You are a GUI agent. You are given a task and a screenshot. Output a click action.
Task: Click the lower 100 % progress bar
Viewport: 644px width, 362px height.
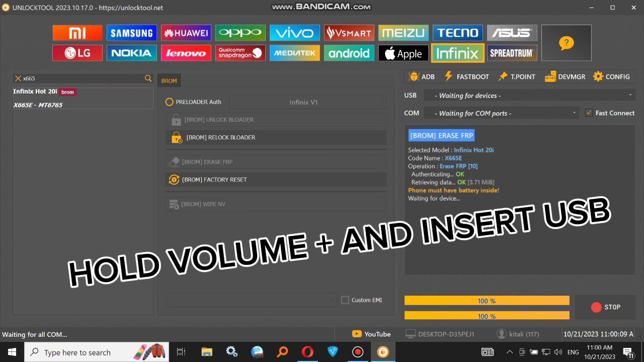coord(487,315)
